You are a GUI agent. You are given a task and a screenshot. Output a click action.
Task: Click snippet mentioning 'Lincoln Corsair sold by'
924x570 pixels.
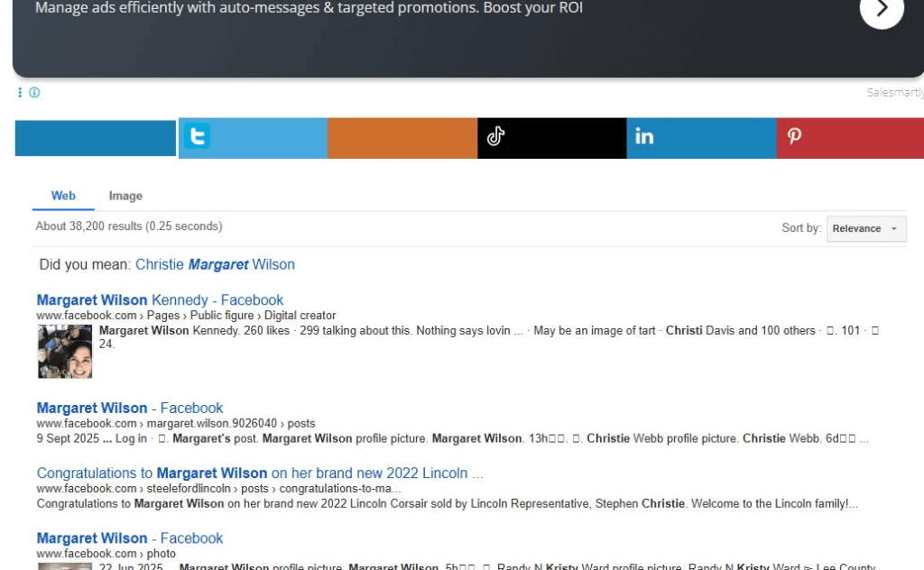click(x=448, y=504)
